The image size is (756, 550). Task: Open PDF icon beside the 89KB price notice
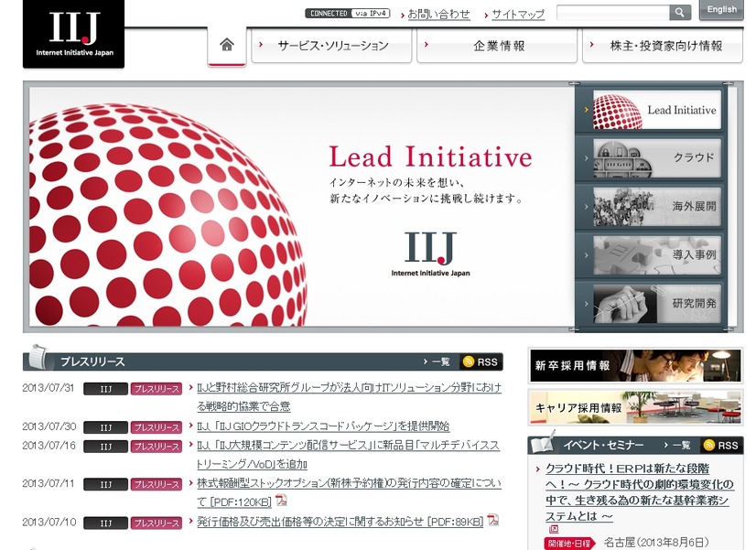pyautogui.click(x=492, y=520)
